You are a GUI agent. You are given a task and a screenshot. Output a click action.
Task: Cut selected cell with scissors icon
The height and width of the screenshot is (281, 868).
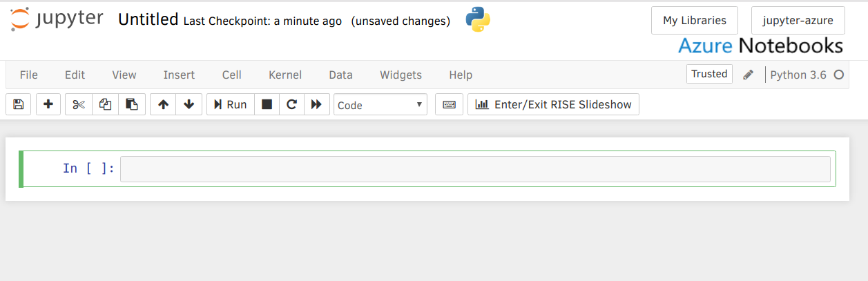pyautogui.click(x=78, y=104)
